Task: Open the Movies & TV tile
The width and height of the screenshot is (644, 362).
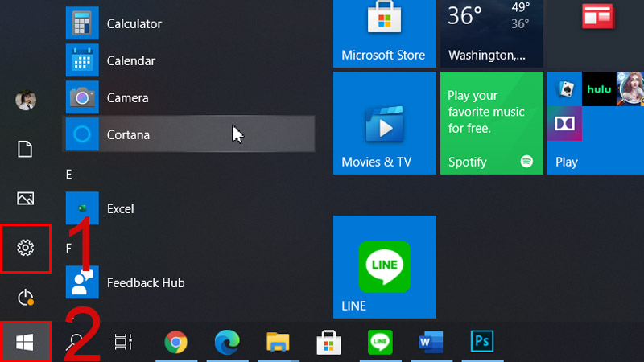Action: (x=385, y=123)
